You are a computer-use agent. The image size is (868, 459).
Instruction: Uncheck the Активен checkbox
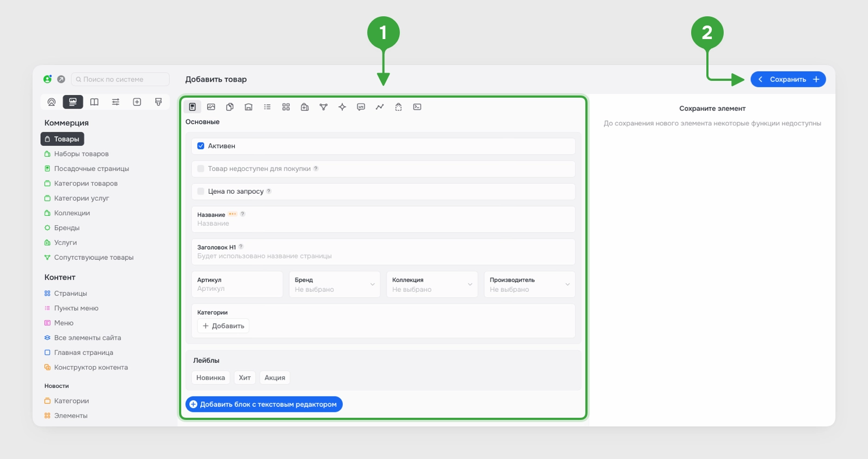coord(201,146)
